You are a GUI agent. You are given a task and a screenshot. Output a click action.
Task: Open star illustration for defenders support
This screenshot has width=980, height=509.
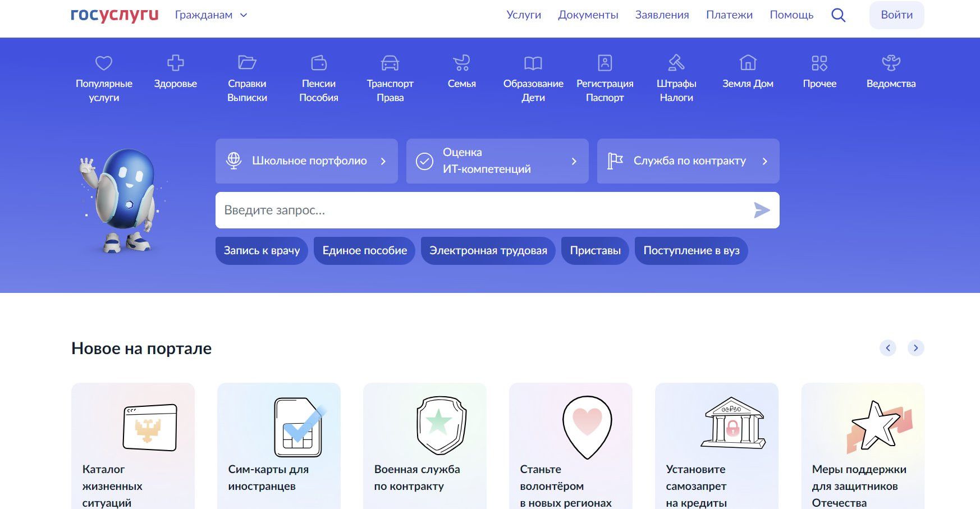pos(880,427)
